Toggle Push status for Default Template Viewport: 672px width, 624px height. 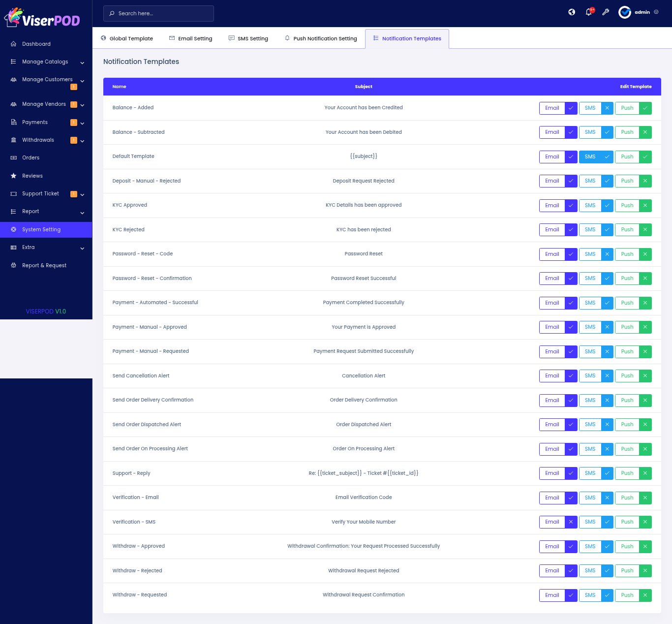click(x=645, y=156)
